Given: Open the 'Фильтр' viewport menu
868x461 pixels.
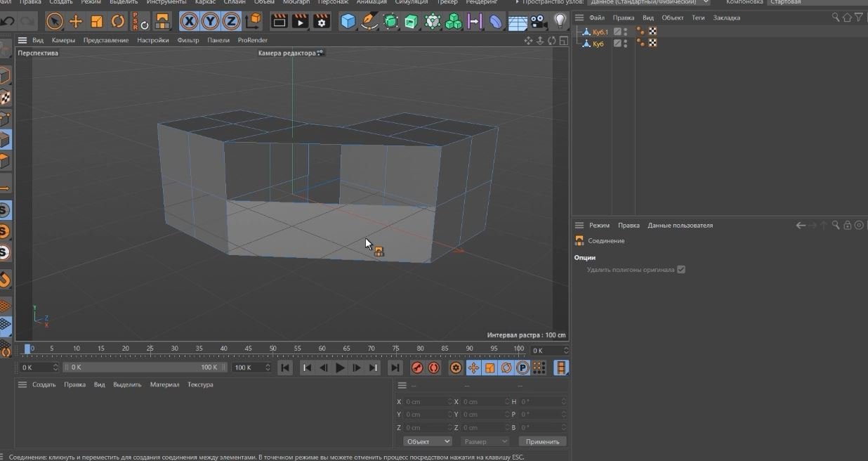Looking at the screenshot, I should click(188, 40).
